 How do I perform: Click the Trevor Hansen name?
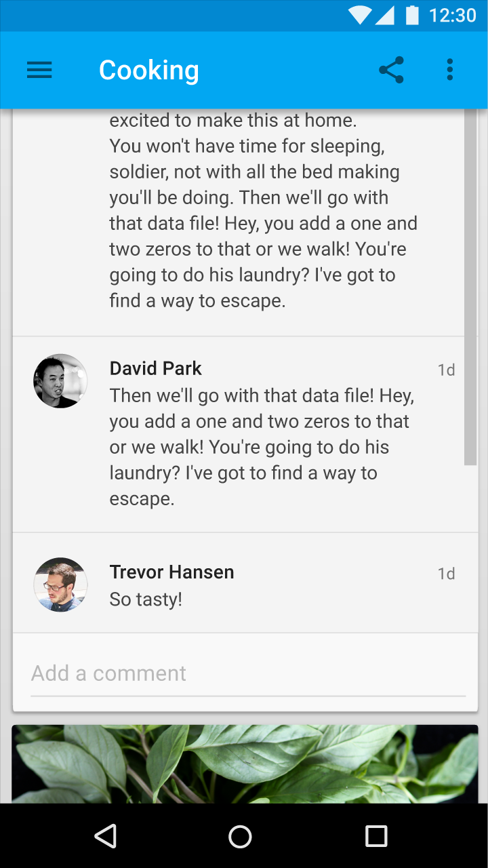coord(172,572)
